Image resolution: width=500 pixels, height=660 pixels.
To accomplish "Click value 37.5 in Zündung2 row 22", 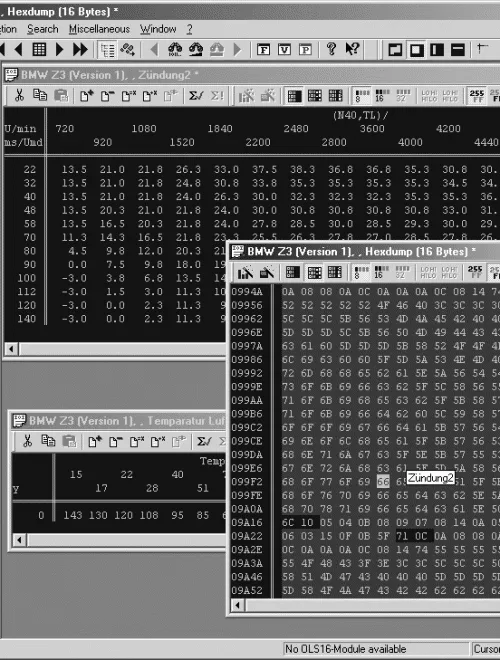I will tap(264, 169).
